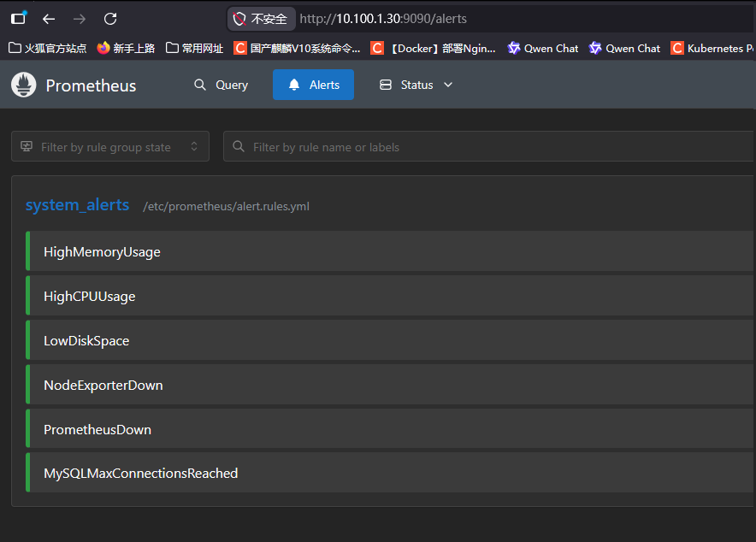Expand the MySQLMaxConnectionsReached alert rule
Image resolution: width=756 pixels, height=542 pixels.
tap(390, 473)
